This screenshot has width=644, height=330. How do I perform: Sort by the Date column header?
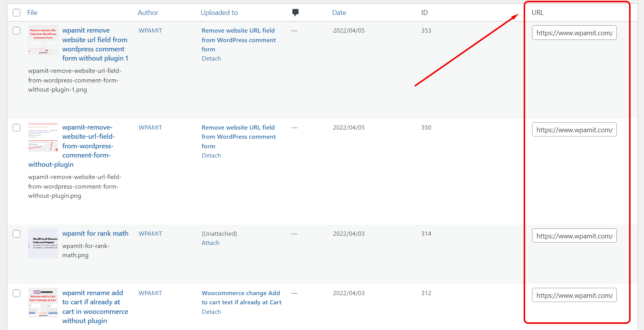(x=339, y=13)
